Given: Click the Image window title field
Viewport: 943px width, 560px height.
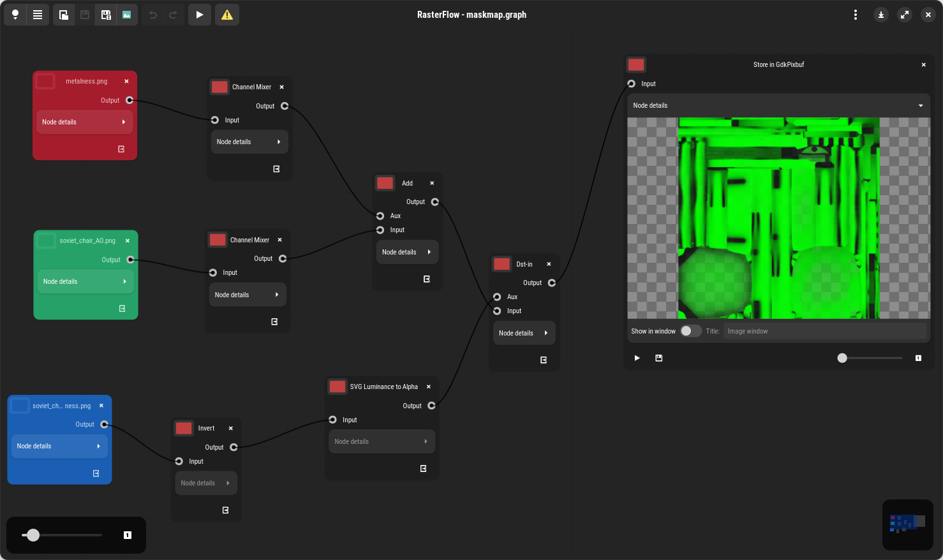Looking at the screenshot, I should 824,331.
